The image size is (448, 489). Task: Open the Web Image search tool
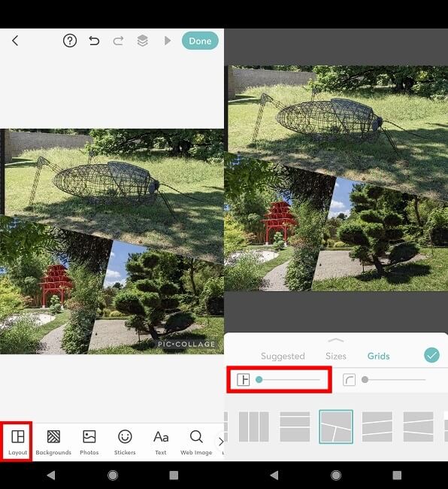tap(196, 442)
